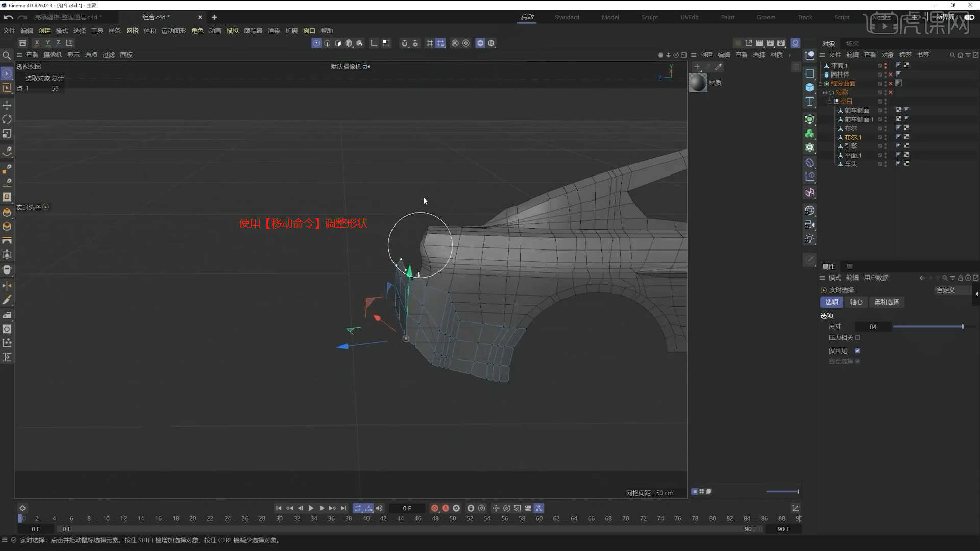Toggle visibility dots for 圆柱体 object
Image resolution: width=980 pixels, height=551 pixels.
pos(886,75)
